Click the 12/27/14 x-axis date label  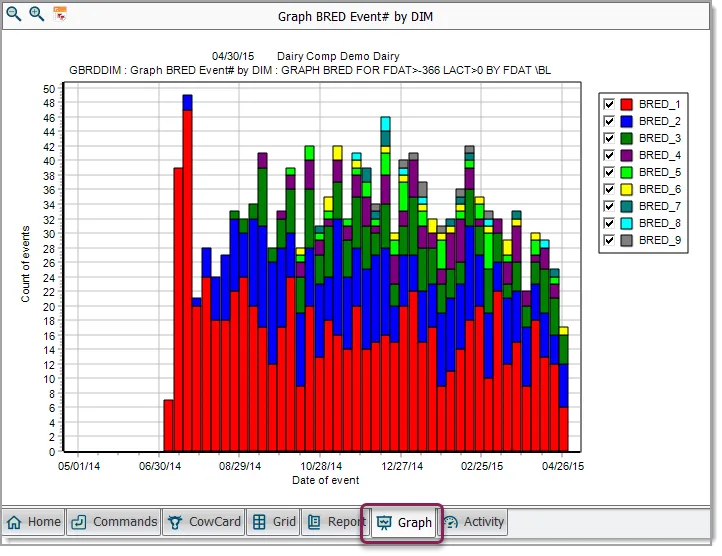pyautogui.click(x=402, y=466)
